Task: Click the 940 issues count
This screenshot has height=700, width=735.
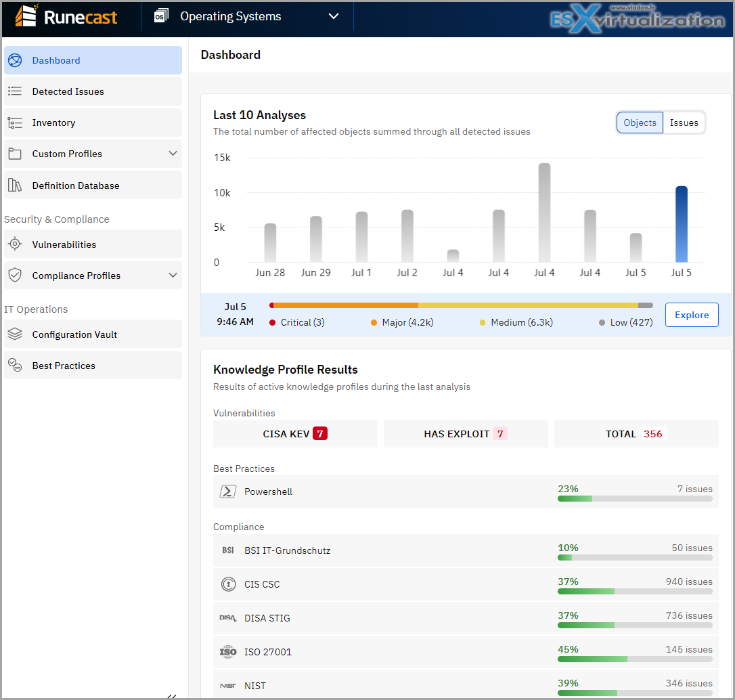Action: coord(689,582)
